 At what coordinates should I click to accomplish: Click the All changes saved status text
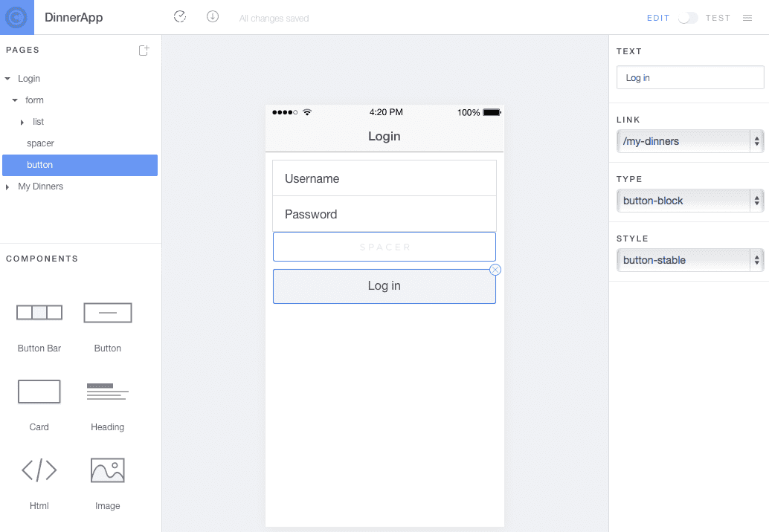(x=274, y=19)
